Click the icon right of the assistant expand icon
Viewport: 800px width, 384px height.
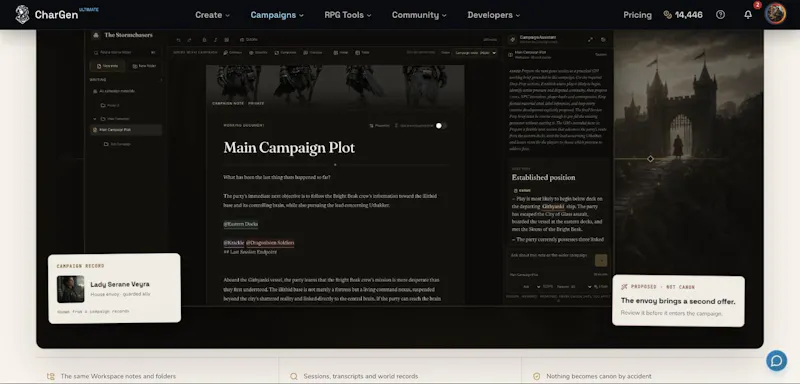603,39
